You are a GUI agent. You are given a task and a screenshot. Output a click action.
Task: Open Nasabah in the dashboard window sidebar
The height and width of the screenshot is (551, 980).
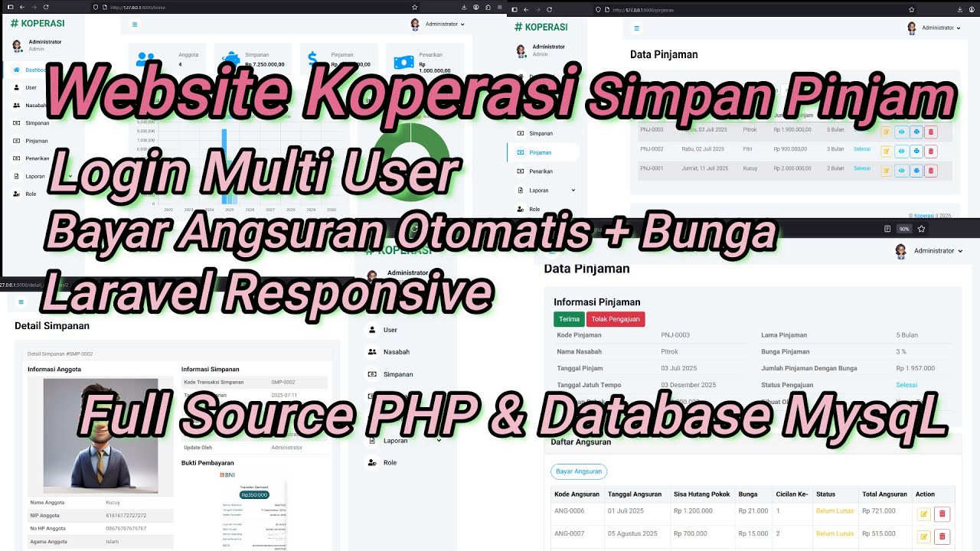pos(29,105)
